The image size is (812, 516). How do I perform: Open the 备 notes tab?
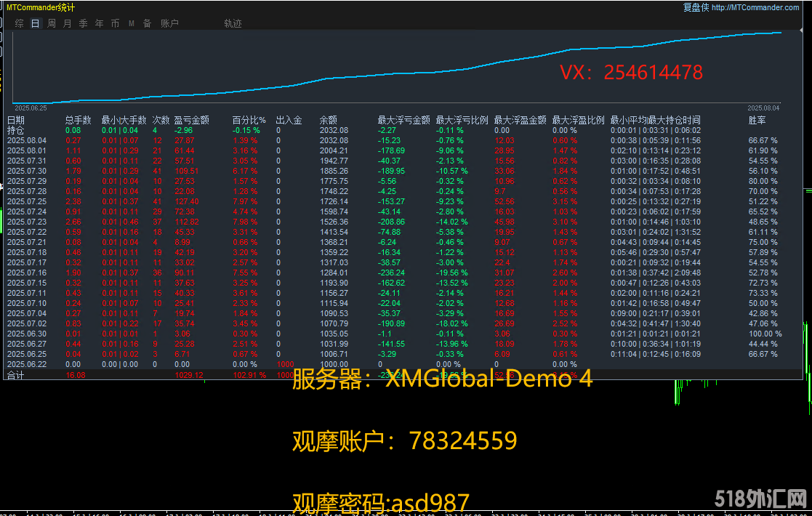[147, 23]
